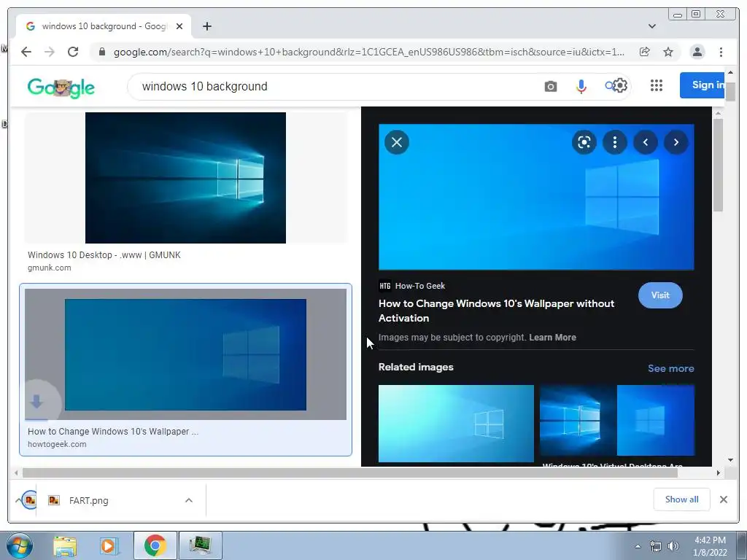
Task: Click the Sign in button
Action: coord(703,85)
